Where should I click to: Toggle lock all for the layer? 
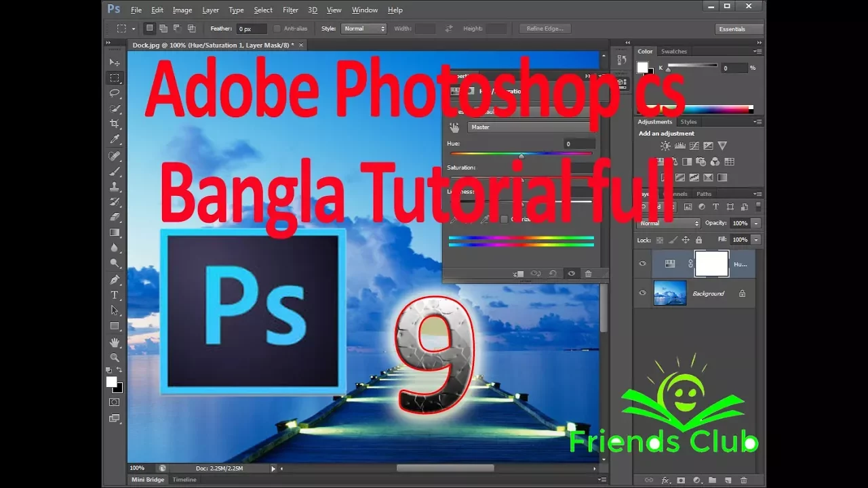tap(698, 240)
